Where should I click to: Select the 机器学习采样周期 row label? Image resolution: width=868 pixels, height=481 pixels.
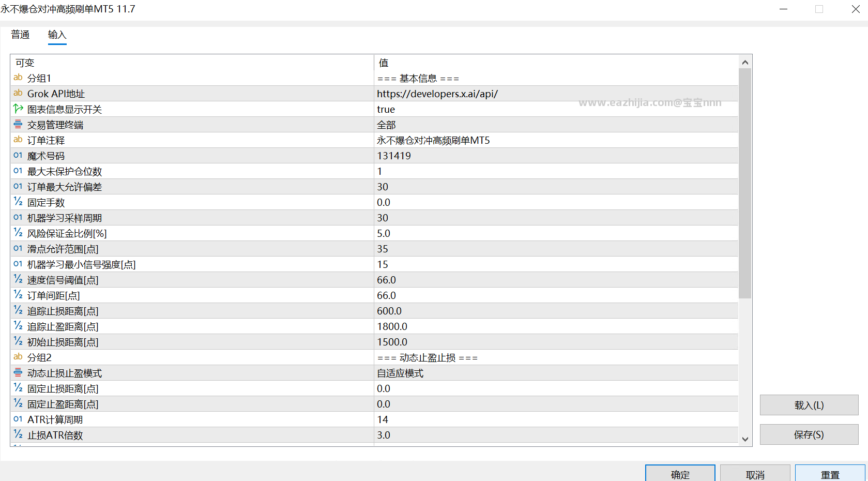65,218
